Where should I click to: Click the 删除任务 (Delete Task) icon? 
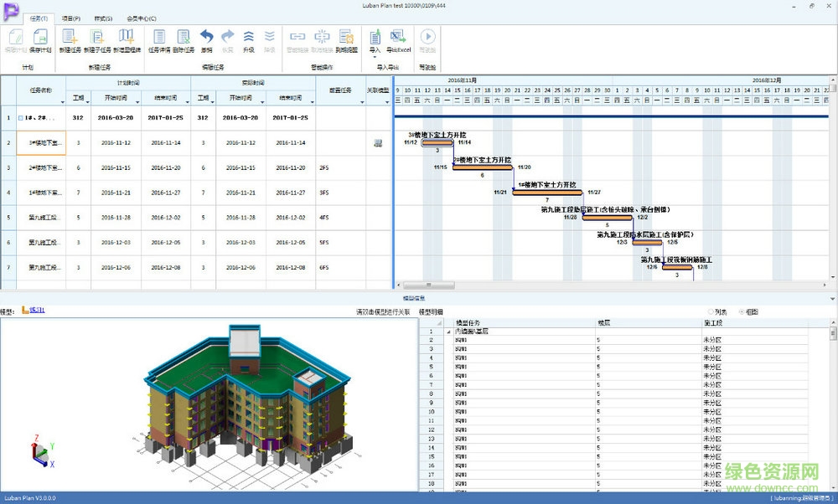point(184,38)
